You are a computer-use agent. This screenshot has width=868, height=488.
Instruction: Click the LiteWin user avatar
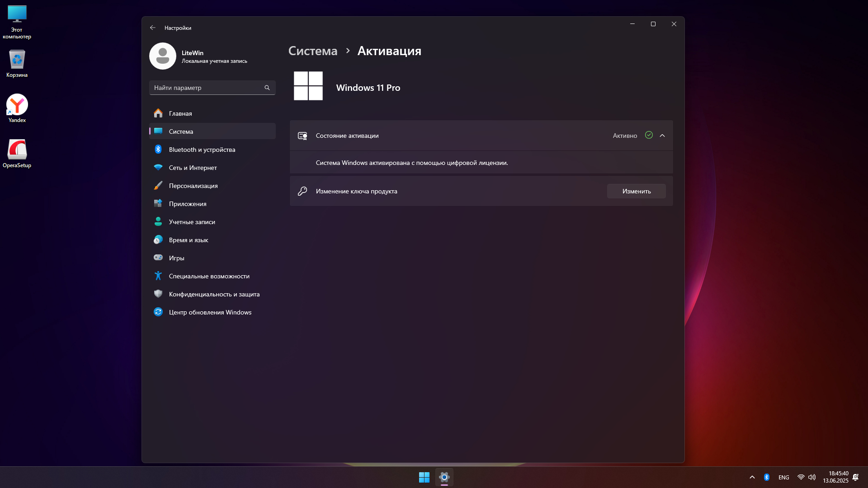(163, 56)
